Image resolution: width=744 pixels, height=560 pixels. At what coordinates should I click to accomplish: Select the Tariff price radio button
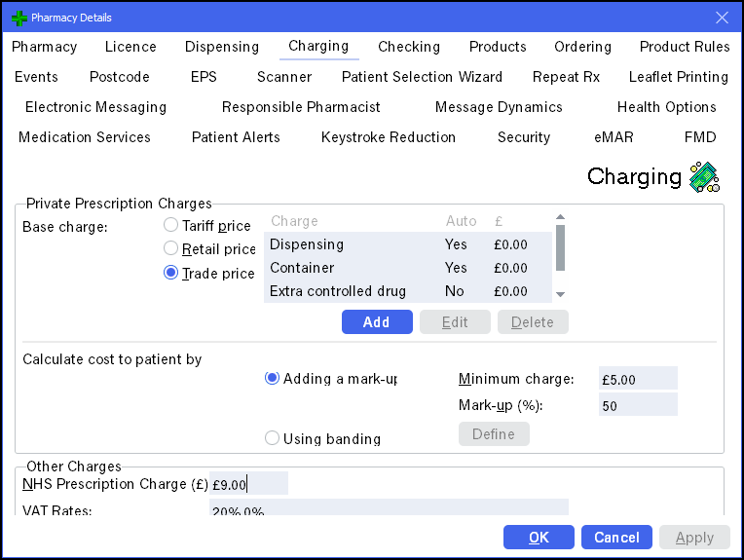[171, 226]
